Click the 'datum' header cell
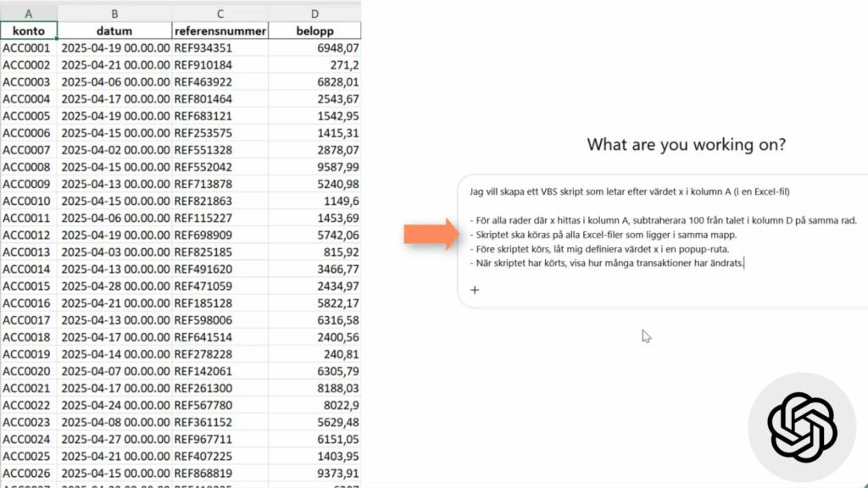 [x=114, y=31]
